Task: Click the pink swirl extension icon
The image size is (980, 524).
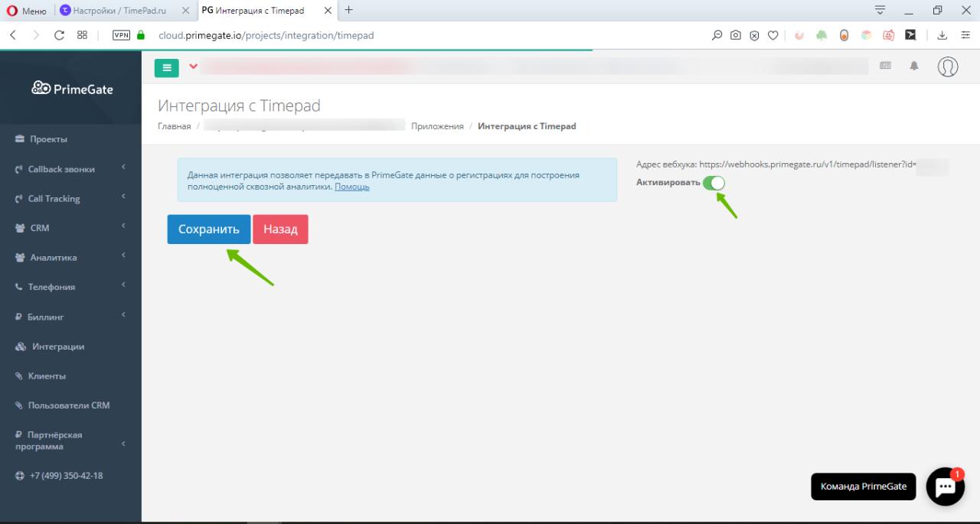Action: pyautogui.click(x=799, y=35)
